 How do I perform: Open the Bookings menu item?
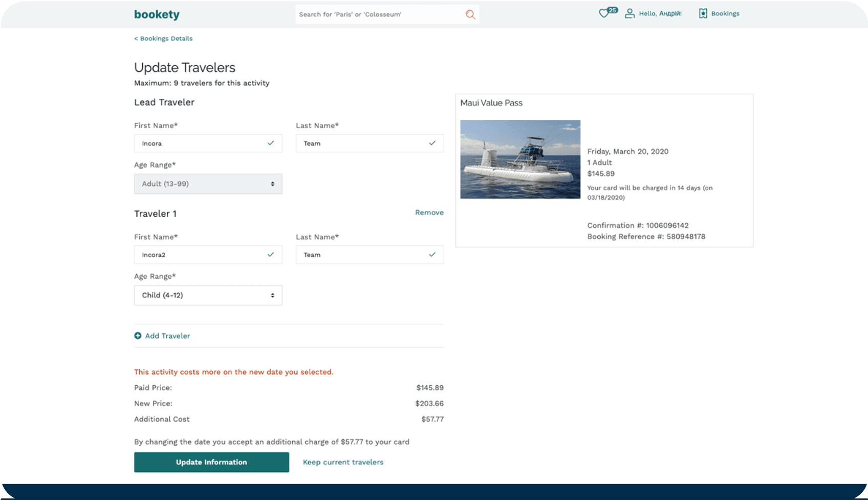(x=725, y=13)
